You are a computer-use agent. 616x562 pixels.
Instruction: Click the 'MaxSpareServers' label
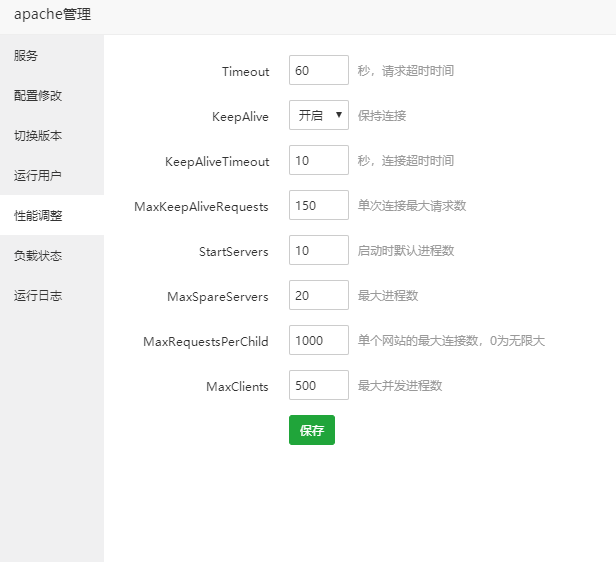point(218,297)
